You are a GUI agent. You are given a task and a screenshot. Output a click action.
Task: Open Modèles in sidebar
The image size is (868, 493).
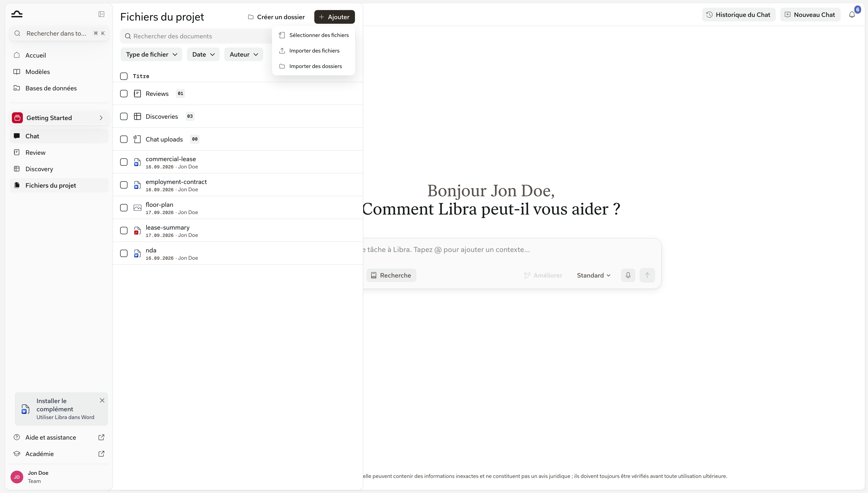coord(59,72)
